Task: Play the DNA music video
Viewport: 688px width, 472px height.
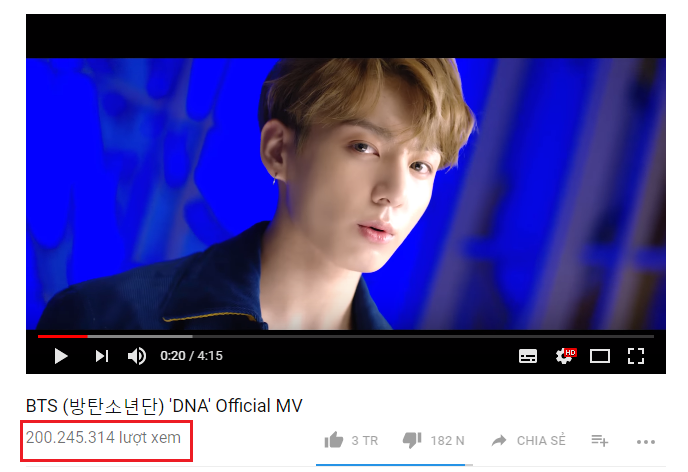Action: coord(61,356)
